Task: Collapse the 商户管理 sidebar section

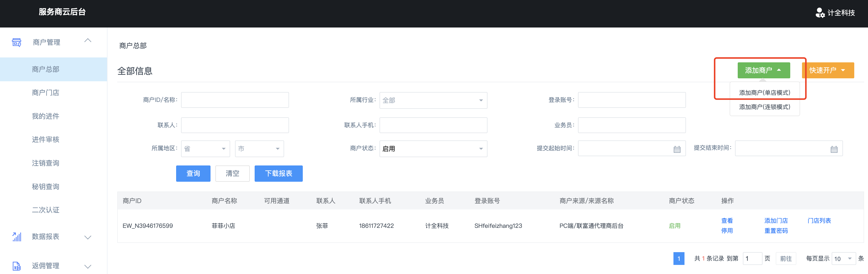Action: pyautogui.click(x=88, y=41)
